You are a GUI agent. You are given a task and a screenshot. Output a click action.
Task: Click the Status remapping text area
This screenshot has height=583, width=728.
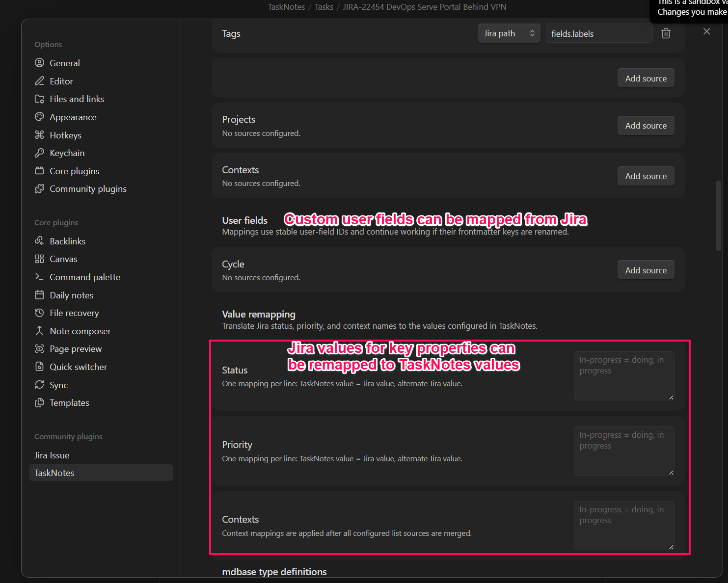click(x=624, y=376)
